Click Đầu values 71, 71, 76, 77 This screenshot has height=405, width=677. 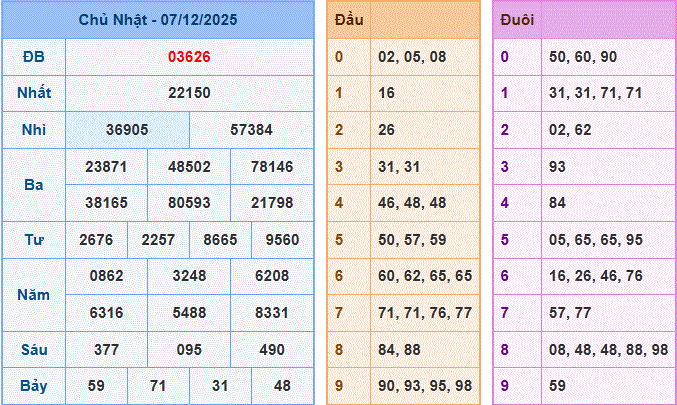pyautogui.click(x=425, y=313)
